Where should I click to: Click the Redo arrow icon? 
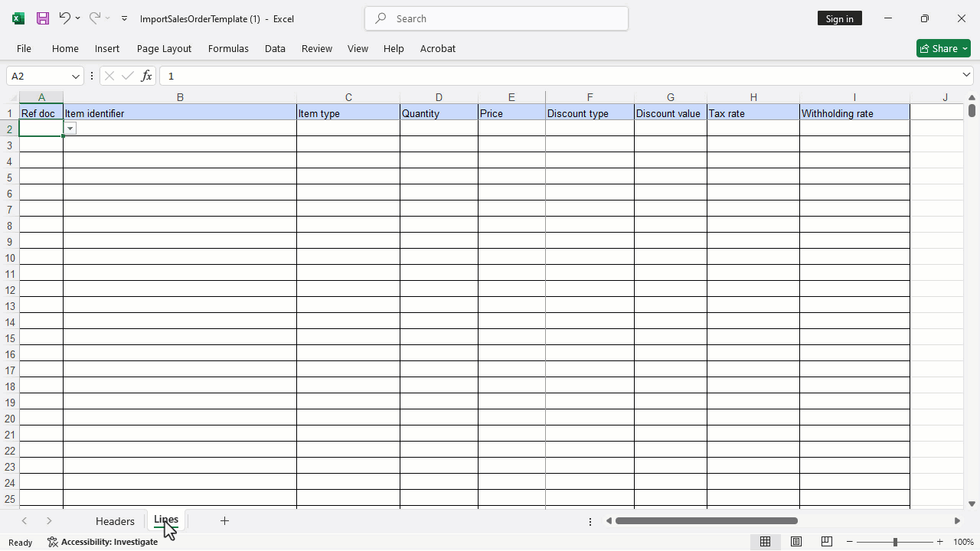94,18
